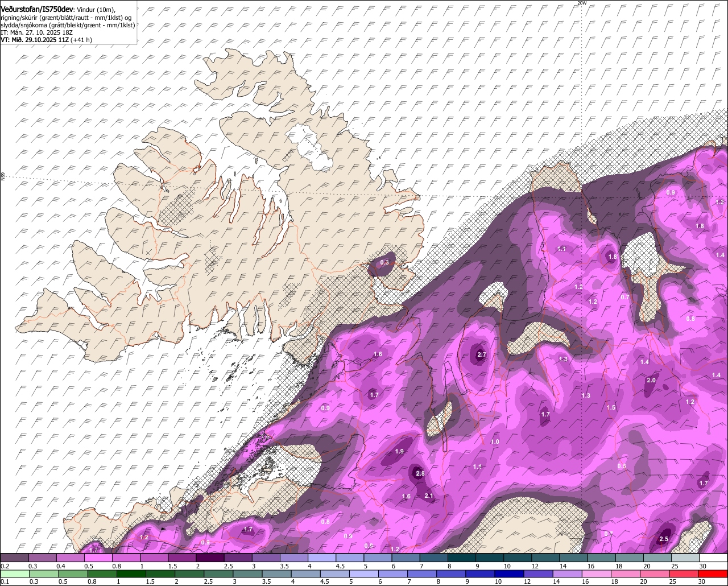This screenshot has width=728, height=586.
Task: Select the light blue upper swatch between 4 and 4.5
Action: (x=322, y=558)
